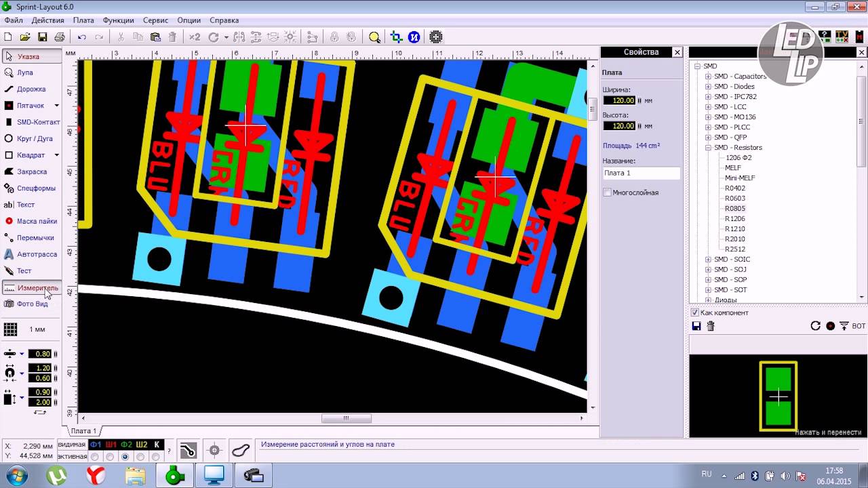Expand SMD - Capacitors tree node

point(708,77)
